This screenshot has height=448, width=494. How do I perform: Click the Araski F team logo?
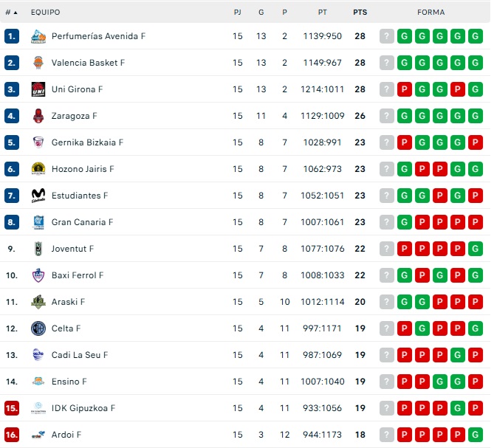38,302
